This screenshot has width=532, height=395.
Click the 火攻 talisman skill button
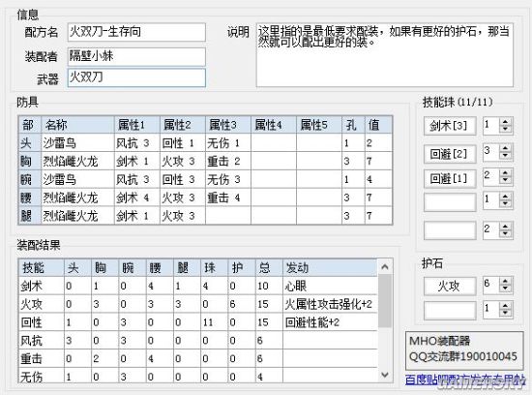click(x=450, y=286)
